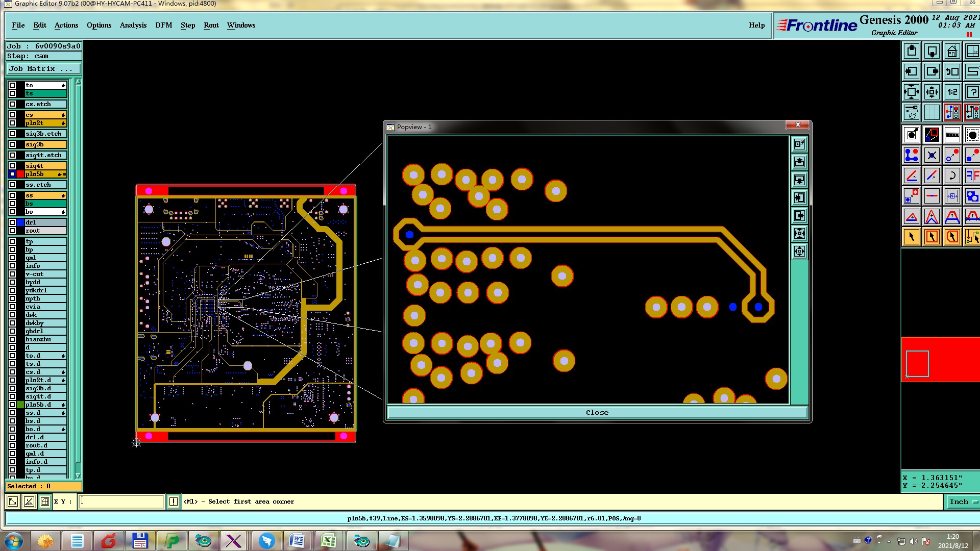Toggle checkbox for the drl layer

pos(12,222)
